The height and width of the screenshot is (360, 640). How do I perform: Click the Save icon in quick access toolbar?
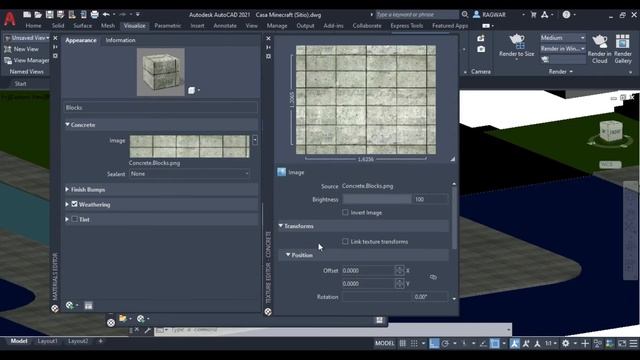coord(49,15)
